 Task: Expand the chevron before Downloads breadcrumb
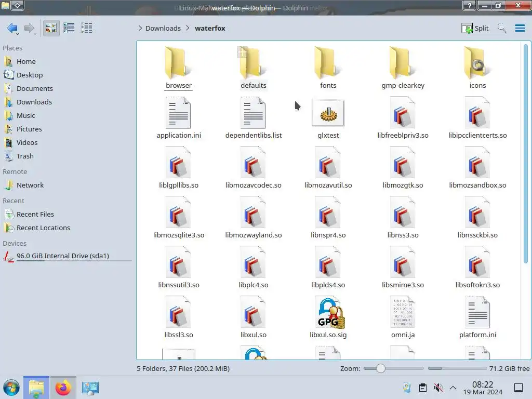(x=140, y=28)
